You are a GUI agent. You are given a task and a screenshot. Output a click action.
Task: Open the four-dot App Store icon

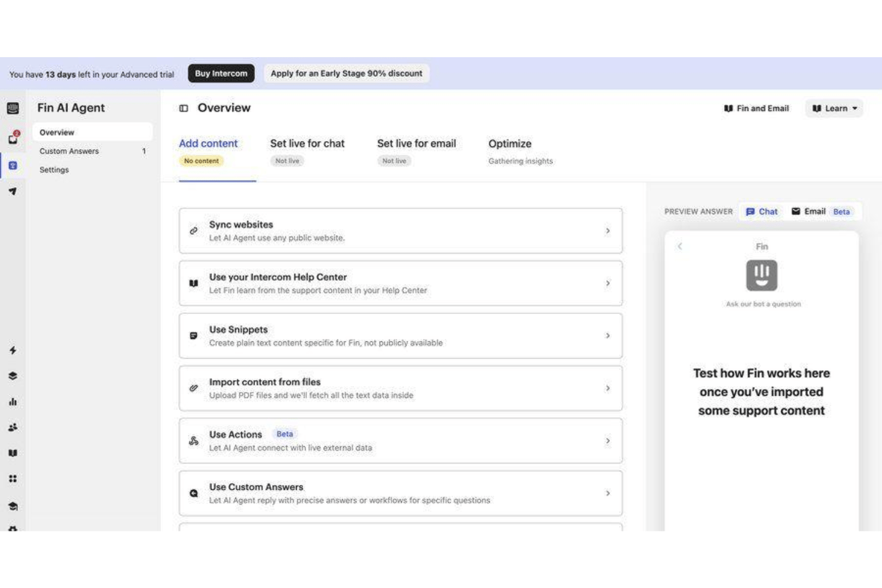[x=13, y=478]
